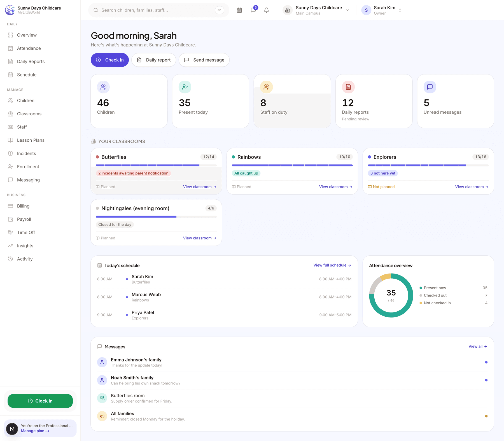The image size is (504, 441).
Task: Click the Children stat card icon
Action: coord(103,87)
